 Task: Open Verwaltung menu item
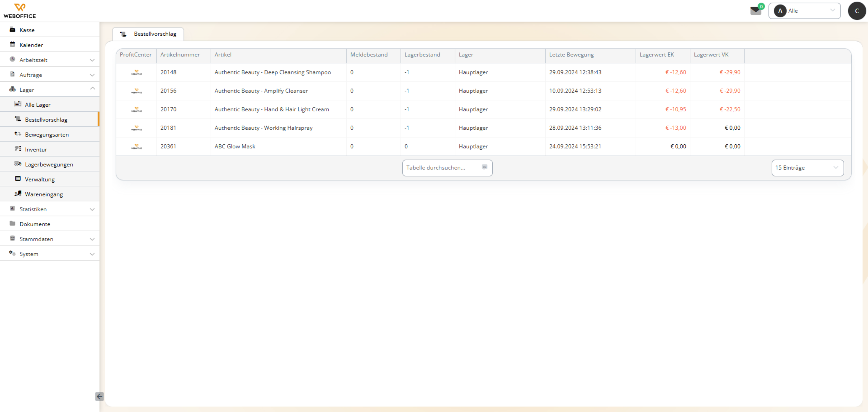50,179
